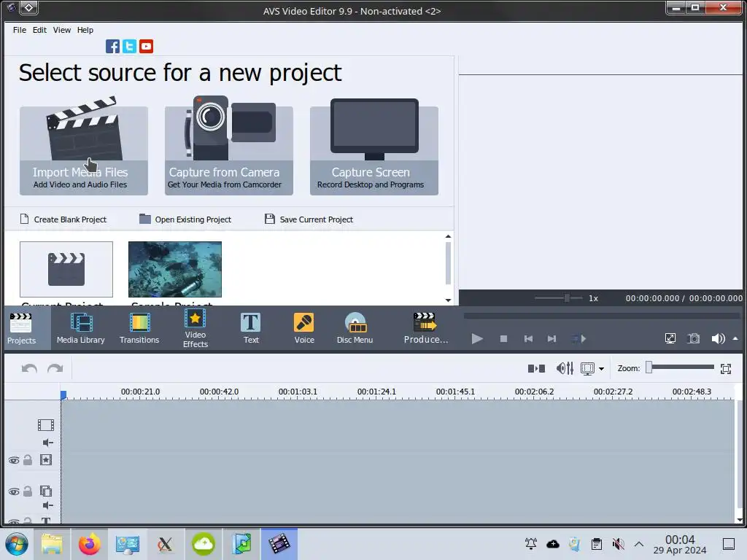The height and width of the screenshot is (560, 747).
Task: Click project list scroll up arrow
Action: (x=448, y=236)
